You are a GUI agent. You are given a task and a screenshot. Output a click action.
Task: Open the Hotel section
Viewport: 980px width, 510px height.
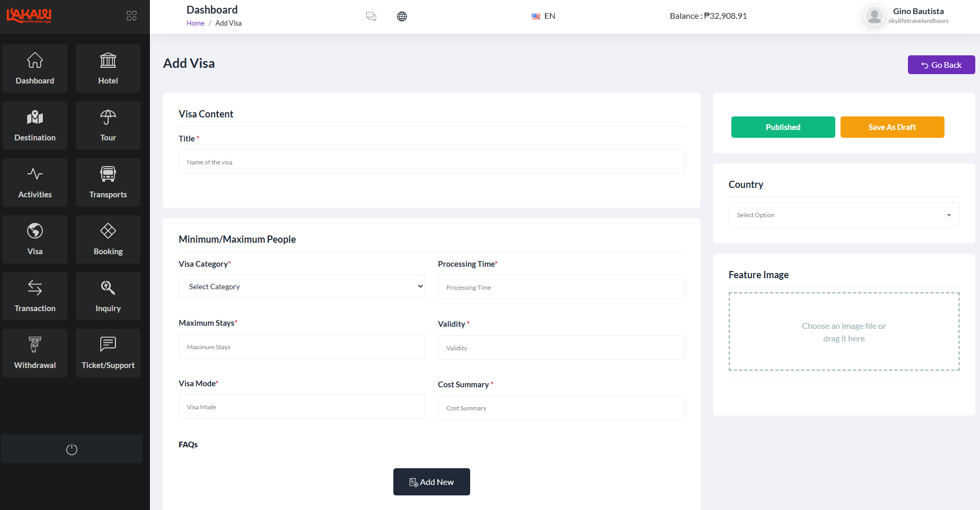click(108, 68)
